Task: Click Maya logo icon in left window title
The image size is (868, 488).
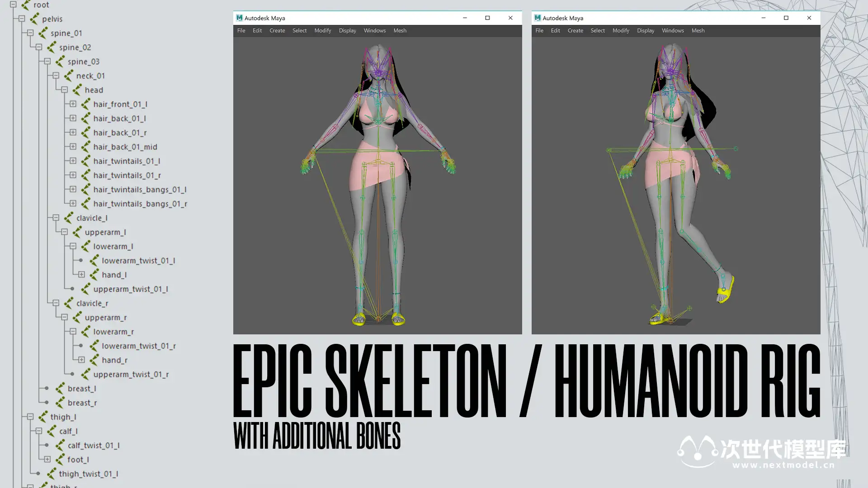Action: [x=239, y=18]
